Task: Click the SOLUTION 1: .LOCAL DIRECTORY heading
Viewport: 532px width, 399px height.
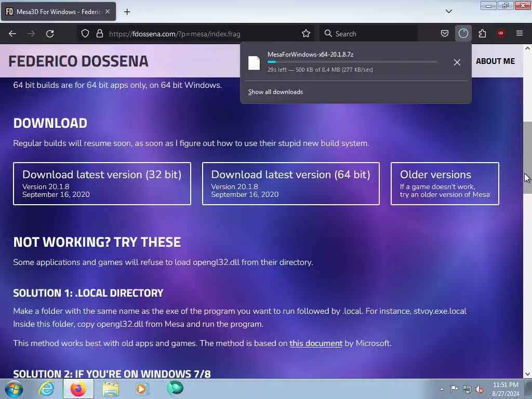Action: 88,293
